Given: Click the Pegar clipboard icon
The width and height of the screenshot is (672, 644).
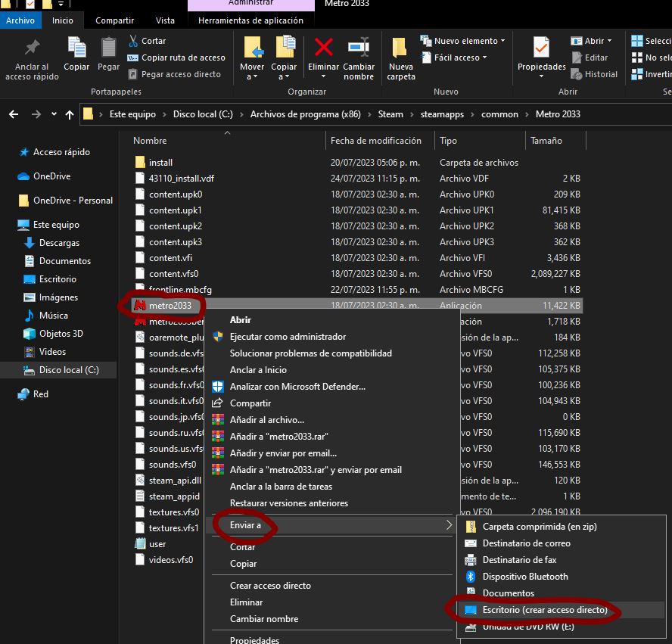Looking at the screenshot, I should tap(108, 47).
